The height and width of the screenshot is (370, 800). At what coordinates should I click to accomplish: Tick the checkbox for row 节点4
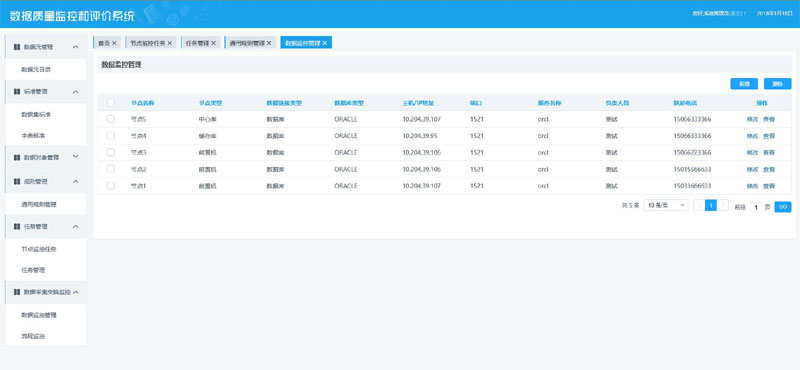click(111, 136)
